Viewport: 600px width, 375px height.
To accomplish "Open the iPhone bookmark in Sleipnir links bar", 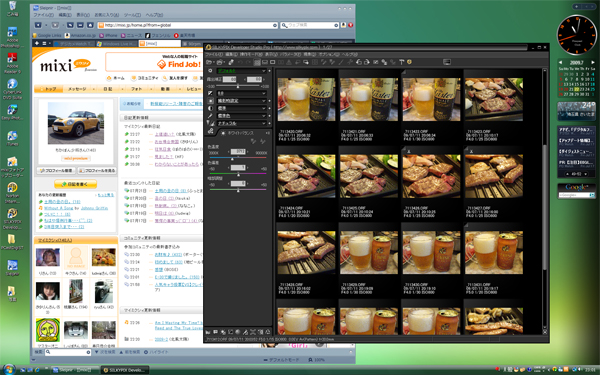I will [109, 35].
